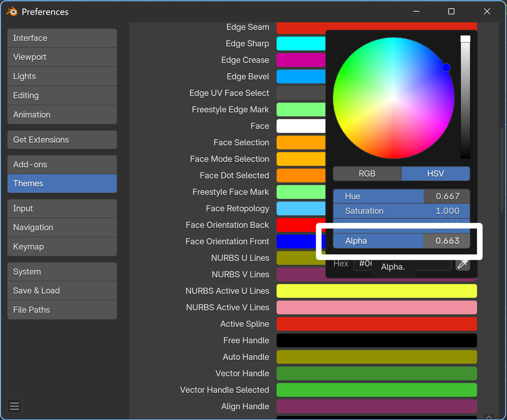507x420 pixels.
Task: Open the Edge Bevel blue color swatch
Action: (x=301, y=76)
